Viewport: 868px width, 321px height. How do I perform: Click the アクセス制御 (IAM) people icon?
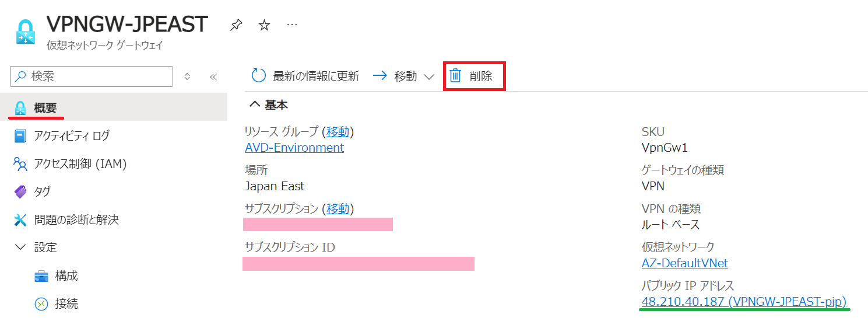(20, 164)
